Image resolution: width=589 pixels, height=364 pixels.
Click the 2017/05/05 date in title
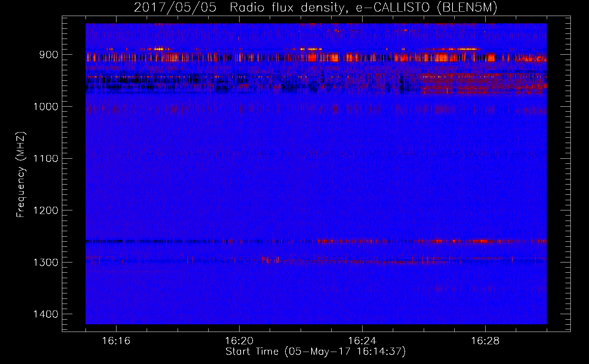[175, 8]
